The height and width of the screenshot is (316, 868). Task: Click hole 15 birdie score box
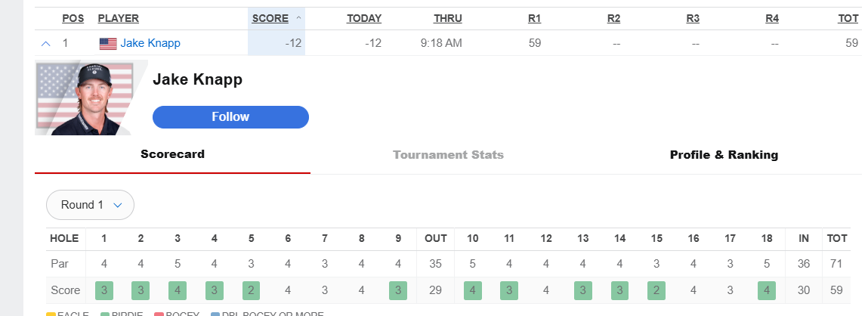pyautogui.click(x=656, y=290)
